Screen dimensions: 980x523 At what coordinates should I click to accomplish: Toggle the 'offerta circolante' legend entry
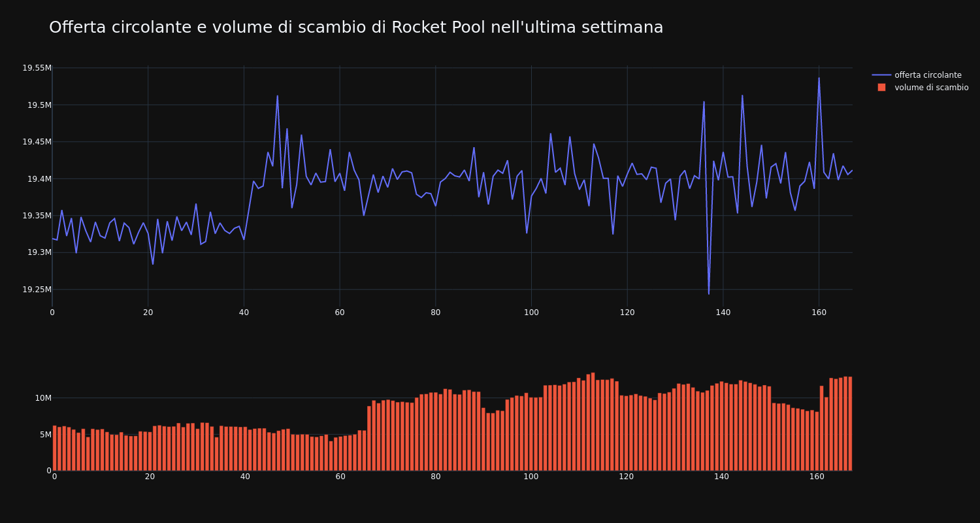[x=920, y=75]
